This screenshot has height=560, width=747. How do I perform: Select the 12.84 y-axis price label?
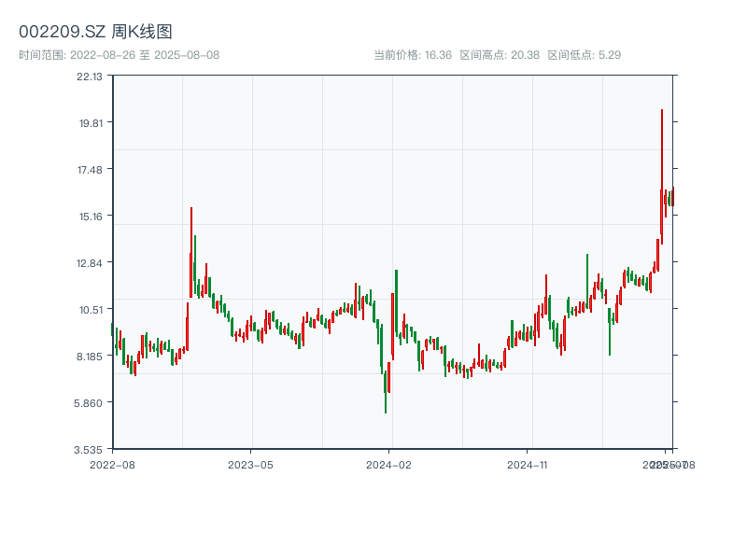click(x=91, y=262)
